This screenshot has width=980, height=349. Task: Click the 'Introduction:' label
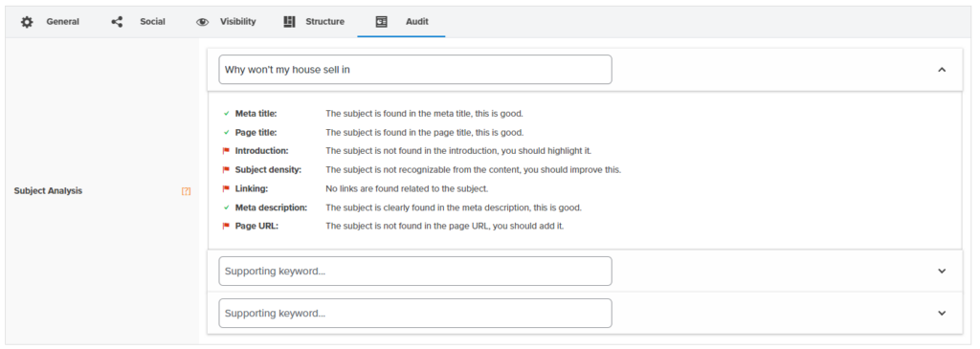point(262,151)
